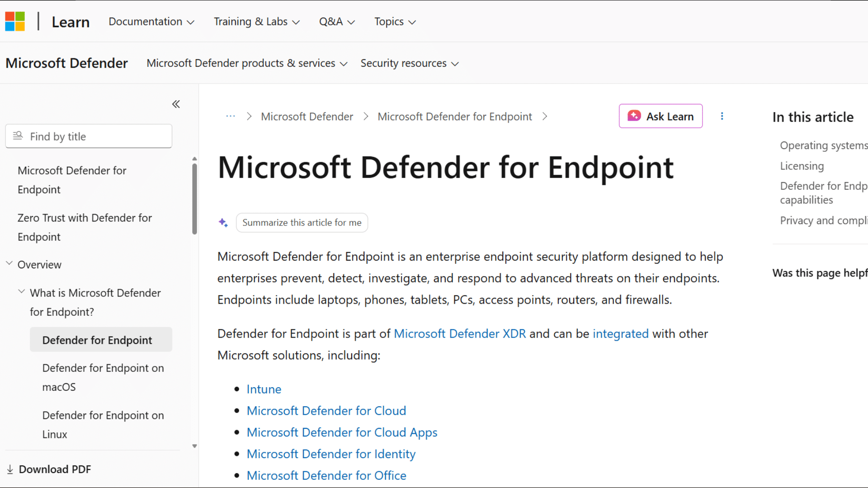
Task: Jump to the Licensing section
Action: 802,166
